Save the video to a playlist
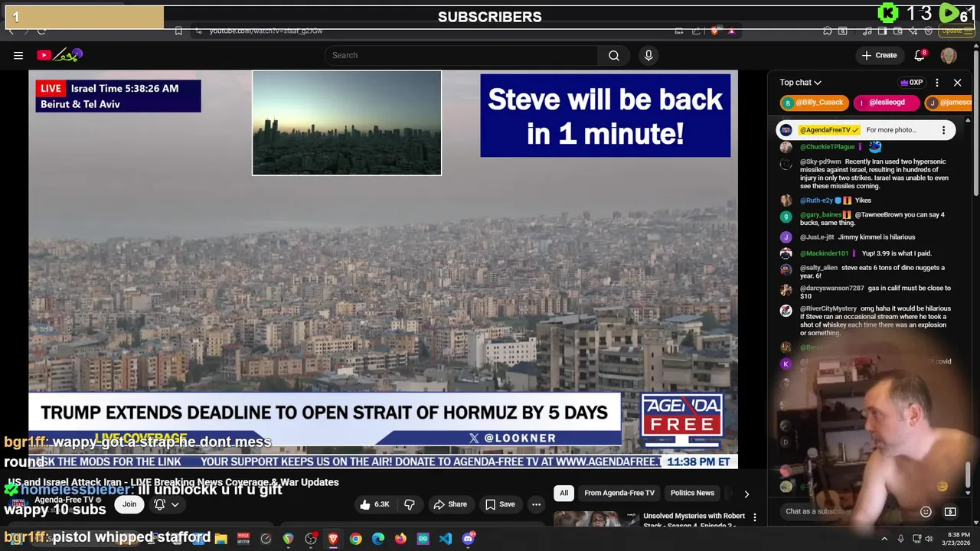This screenshot has height=551, width=980. [x=500, y=504]
